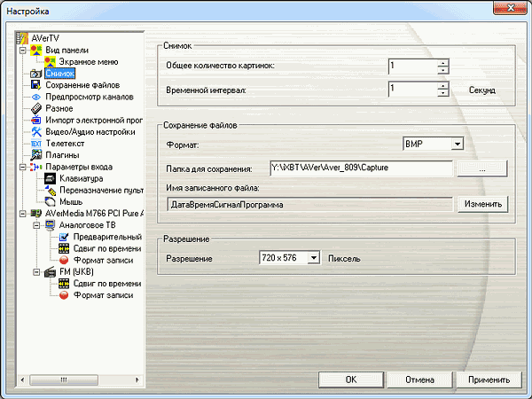Select Плагины in the tree

62,155
